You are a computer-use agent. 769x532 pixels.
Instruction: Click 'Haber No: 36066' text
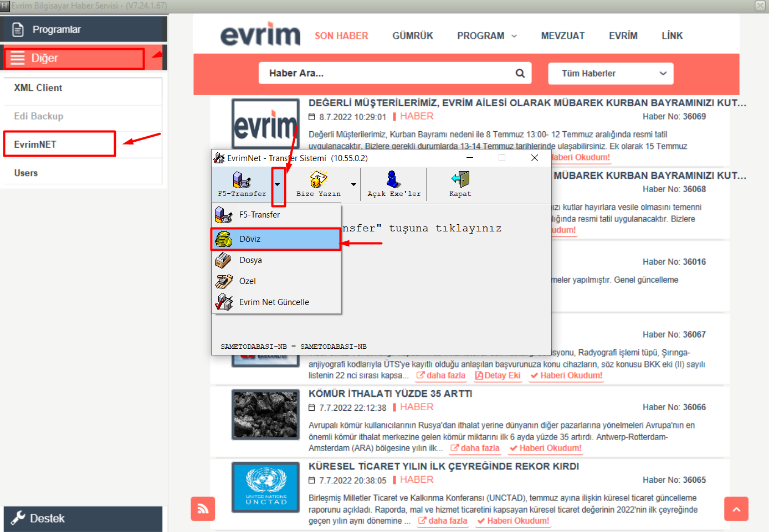coord(674,407)
